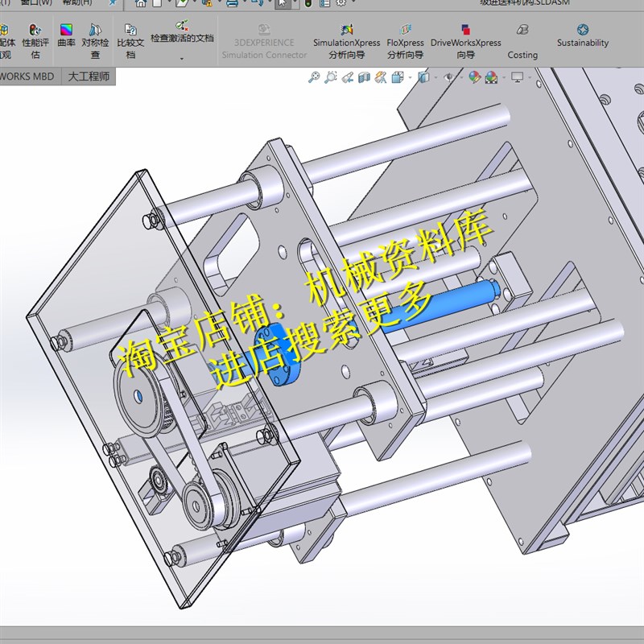Screen dimensions: 644x644
Task: Return to the Previous View
Action: (x=348, y=76)
